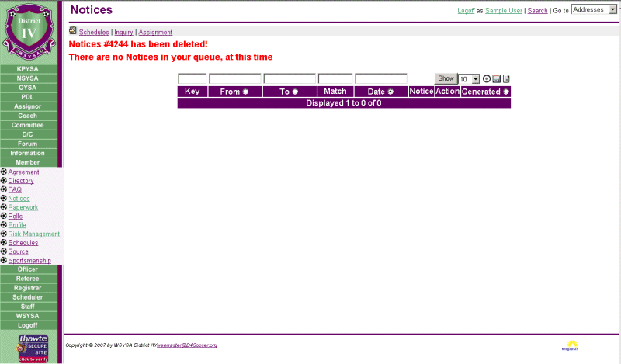Toggle sort by From column radio
Viewport: 621px width, 364px height.
[x=246, y=92]
